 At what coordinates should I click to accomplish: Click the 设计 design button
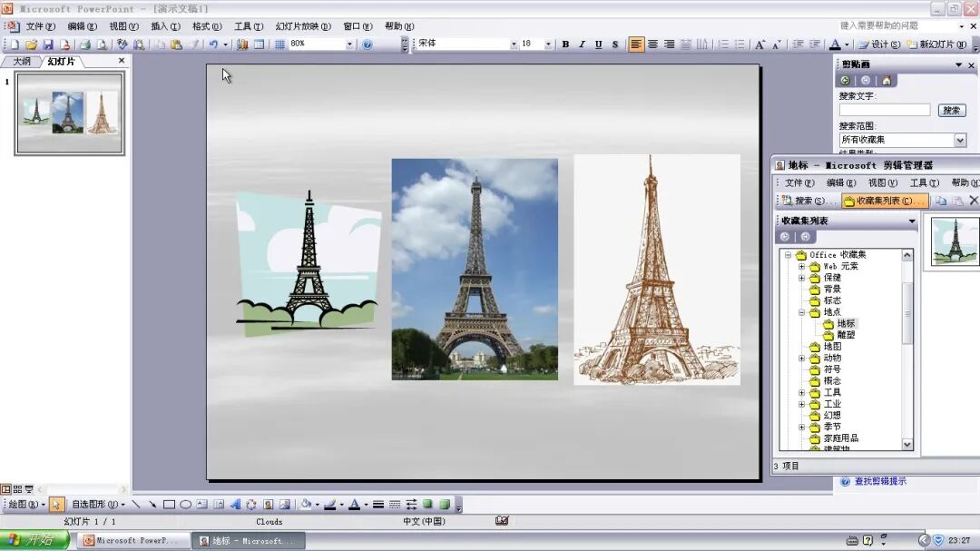click(x=879, y=44)
